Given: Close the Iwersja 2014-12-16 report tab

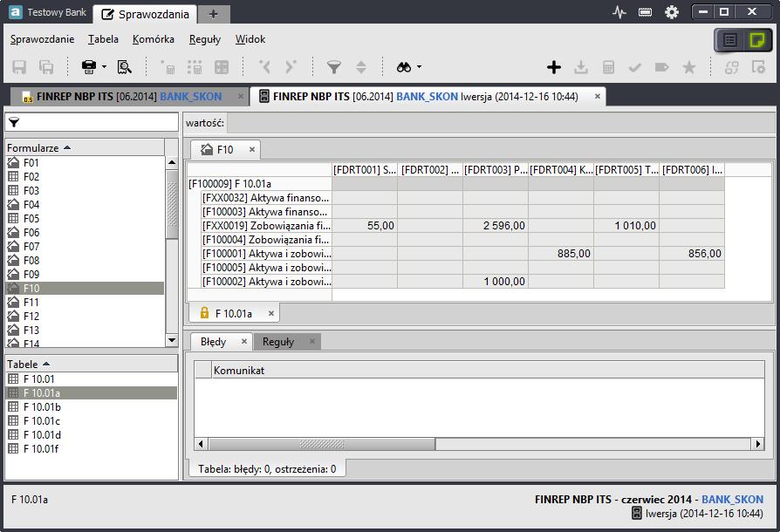Looking at the screenshot, I should coord(598,96).
